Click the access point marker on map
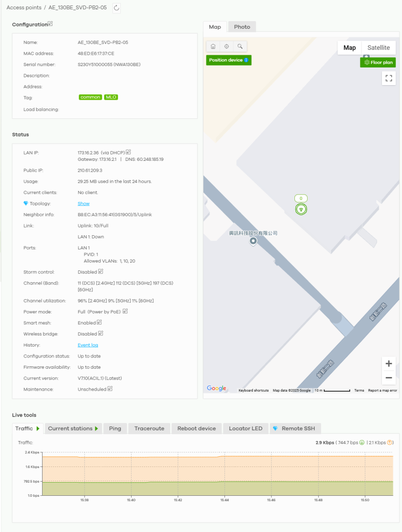 click(302, 209)
